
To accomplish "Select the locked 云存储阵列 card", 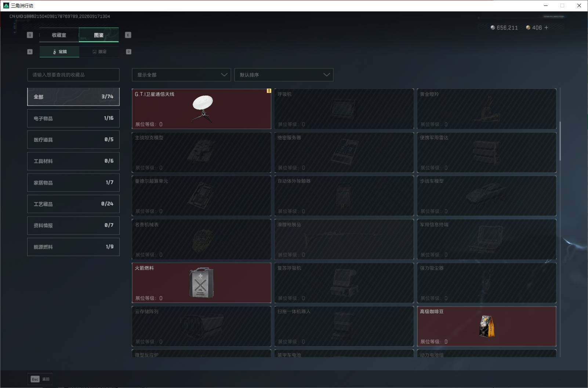I will pos(202,326).
